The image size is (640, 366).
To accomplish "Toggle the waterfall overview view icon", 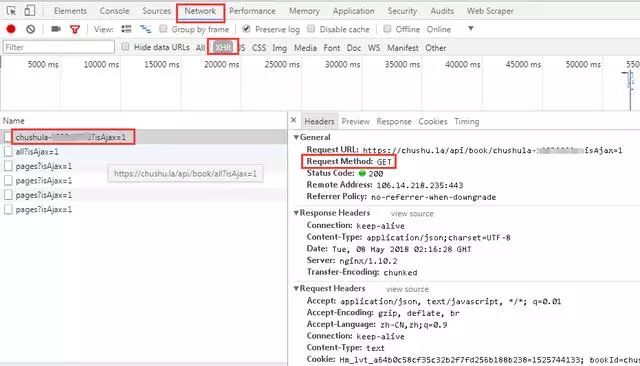I will [145, 29].
